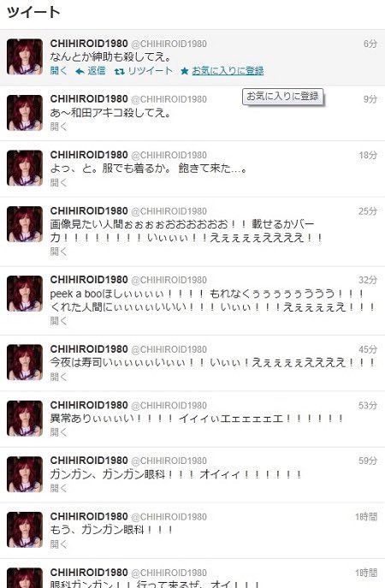Open お気に入りに登録 link on first tweet
Image resolution: width=385 pixels, height=588 pixels.
click(x=228, y=70)
